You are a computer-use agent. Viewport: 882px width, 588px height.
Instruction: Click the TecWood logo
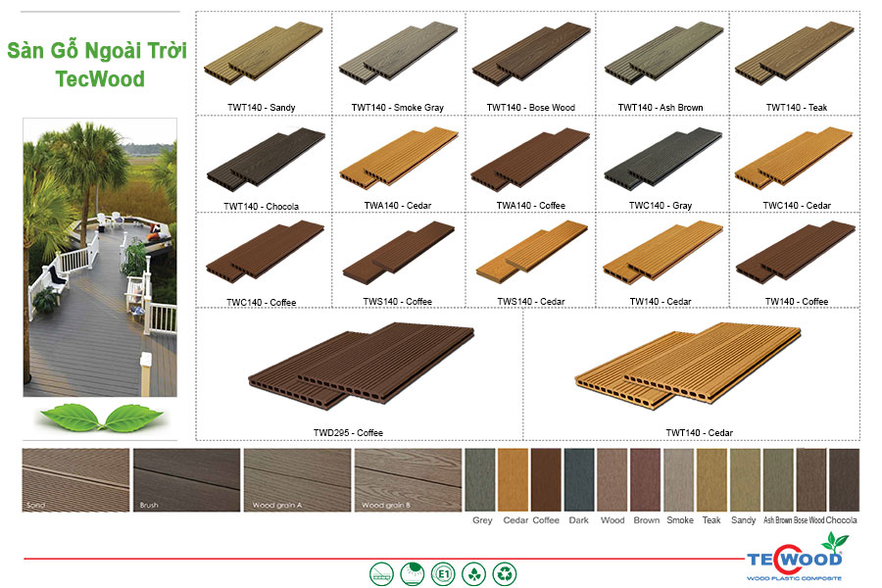(x=798, y=556)
